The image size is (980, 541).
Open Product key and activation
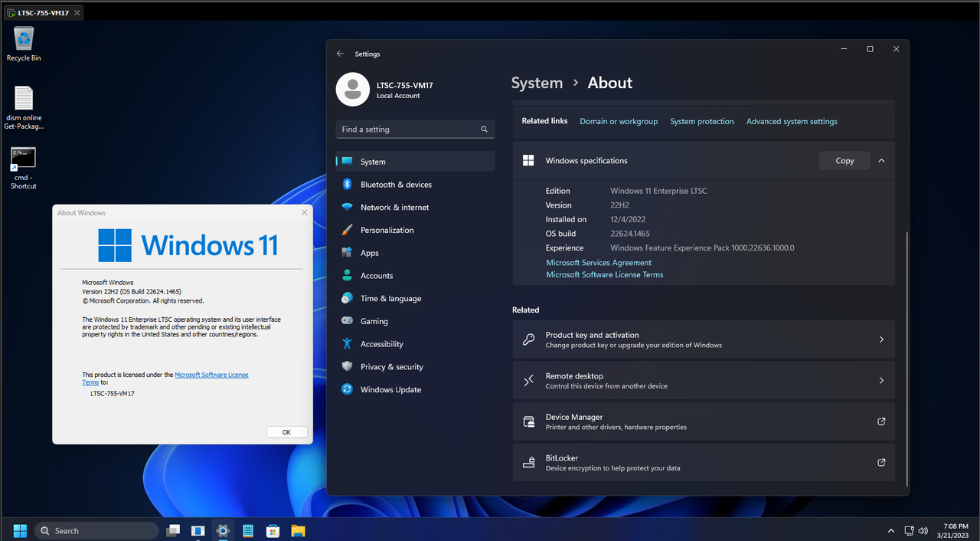point(704,339)
